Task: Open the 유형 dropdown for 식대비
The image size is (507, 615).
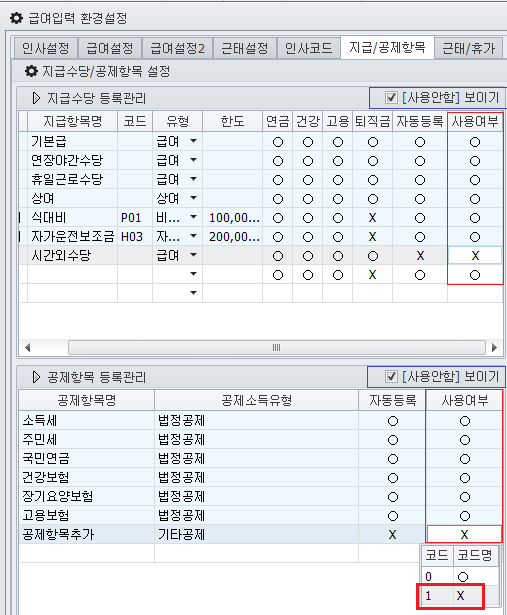Action: click(193, 217)
